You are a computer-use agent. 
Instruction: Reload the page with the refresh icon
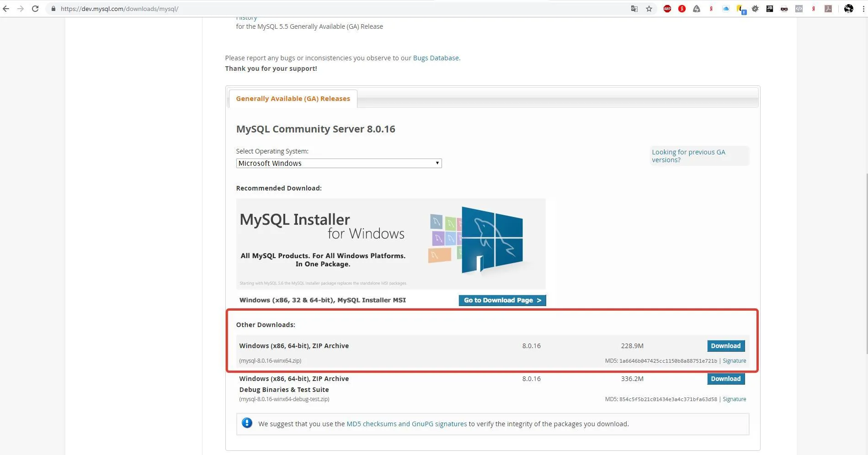click(x=35, y=9)
